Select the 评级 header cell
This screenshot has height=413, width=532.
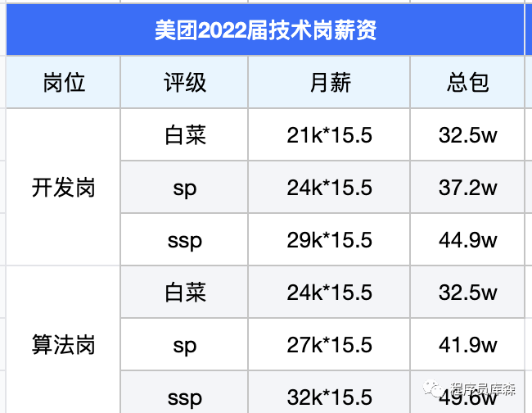185,83
